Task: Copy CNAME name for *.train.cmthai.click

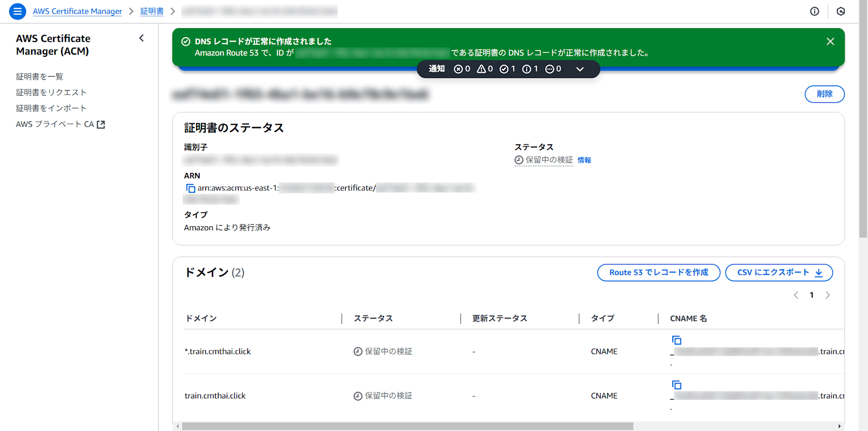Action: (x=677, y=340)
